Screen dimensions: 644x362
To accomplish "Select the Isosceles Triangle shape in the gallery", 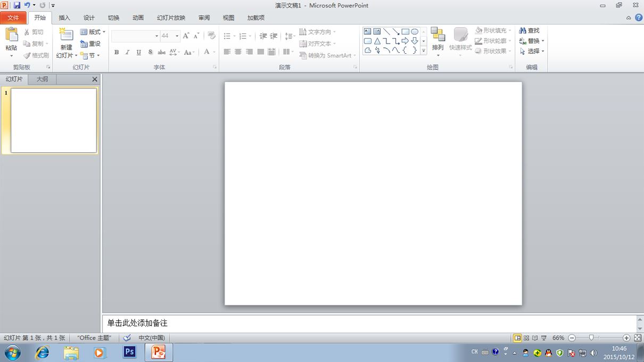I will coord(377,41).
